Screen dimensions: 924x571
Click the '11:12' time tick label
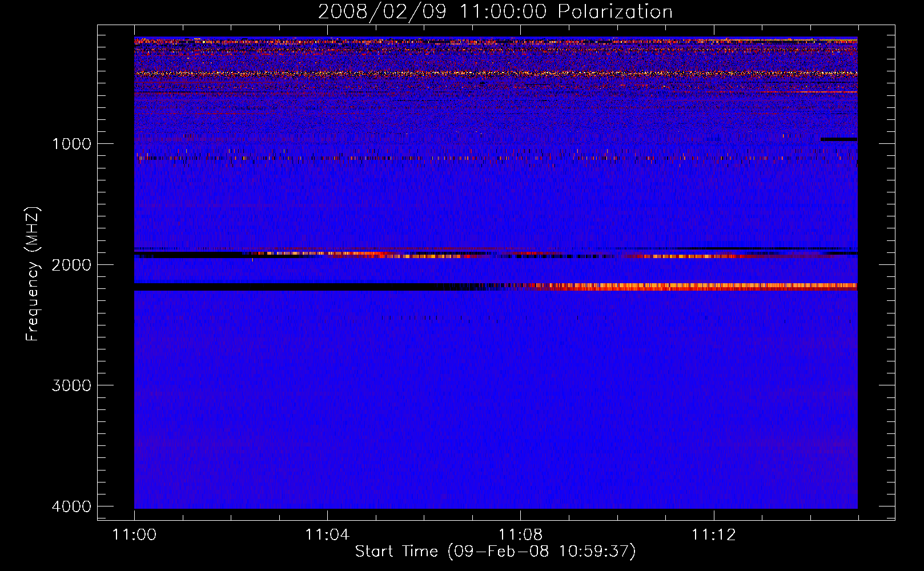tap(714, 535)
